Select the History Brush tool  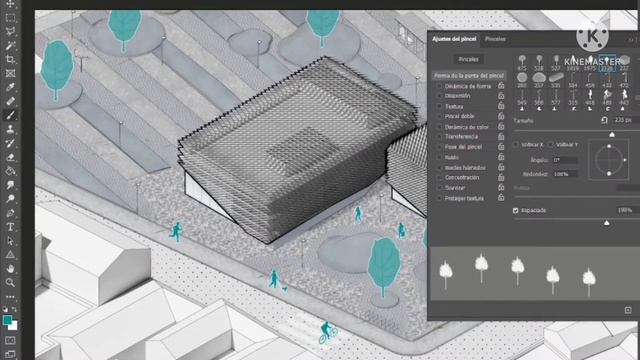tap(10, 143)
